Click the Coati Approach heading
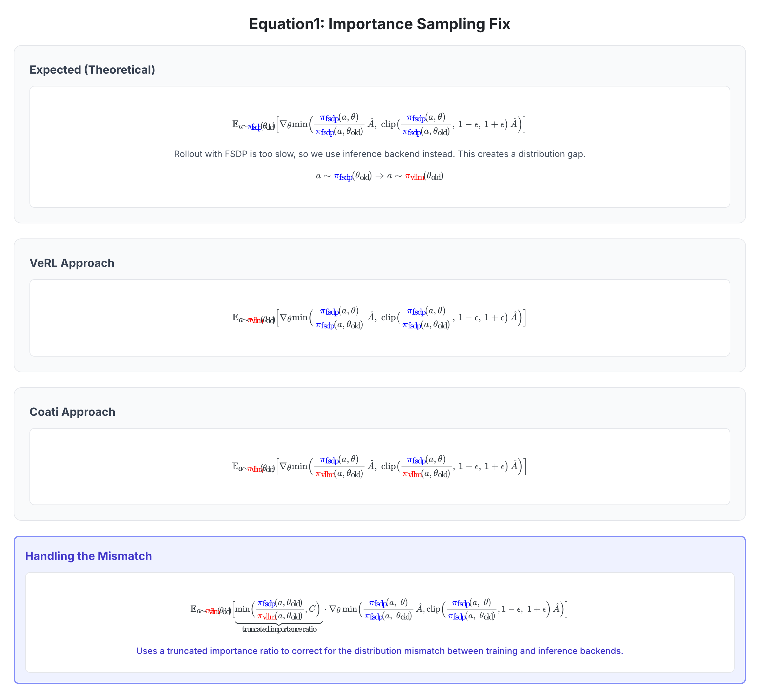 72,412
